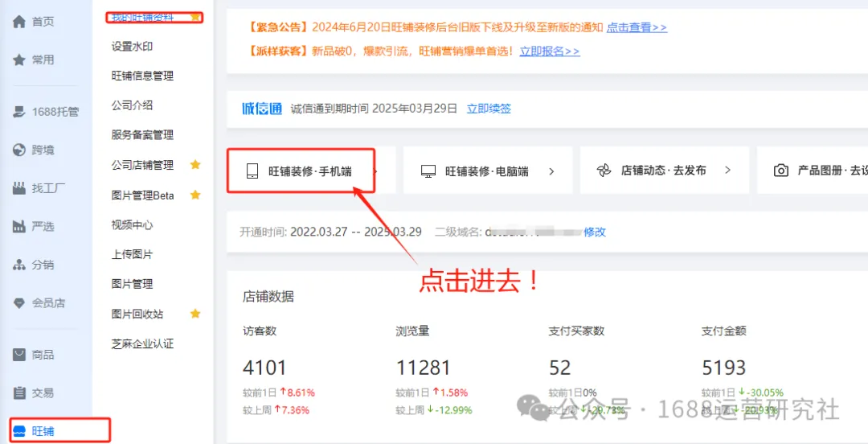Click the camera icon in 产品图册

point(780,171)
